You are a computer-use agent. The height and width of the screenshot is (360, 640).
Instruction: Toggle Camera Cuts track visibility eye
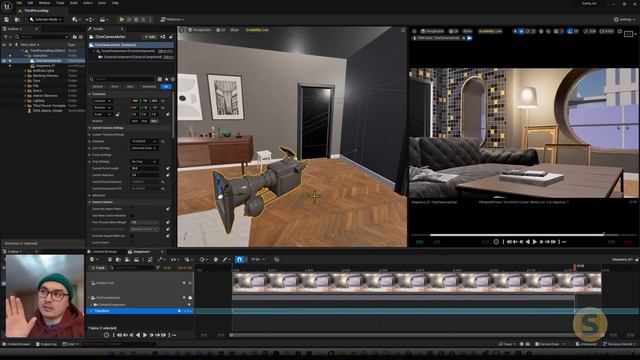tap(184, 283)
